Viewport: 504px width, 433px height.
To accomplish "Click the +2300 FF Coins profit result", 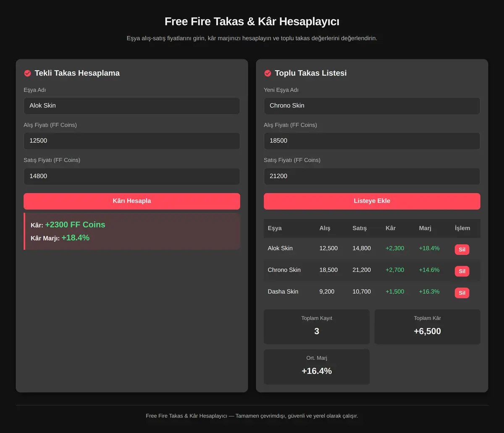I will tap(75, 225).
